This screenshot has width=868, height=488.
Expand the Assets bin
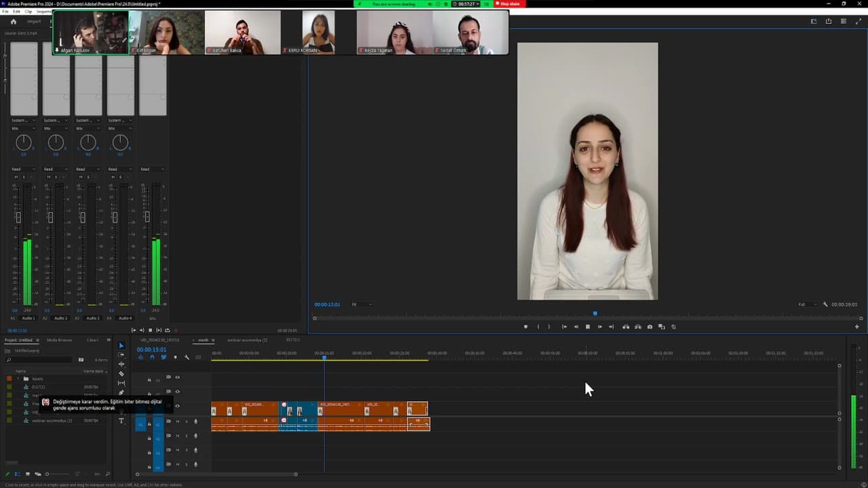[18, 379]
